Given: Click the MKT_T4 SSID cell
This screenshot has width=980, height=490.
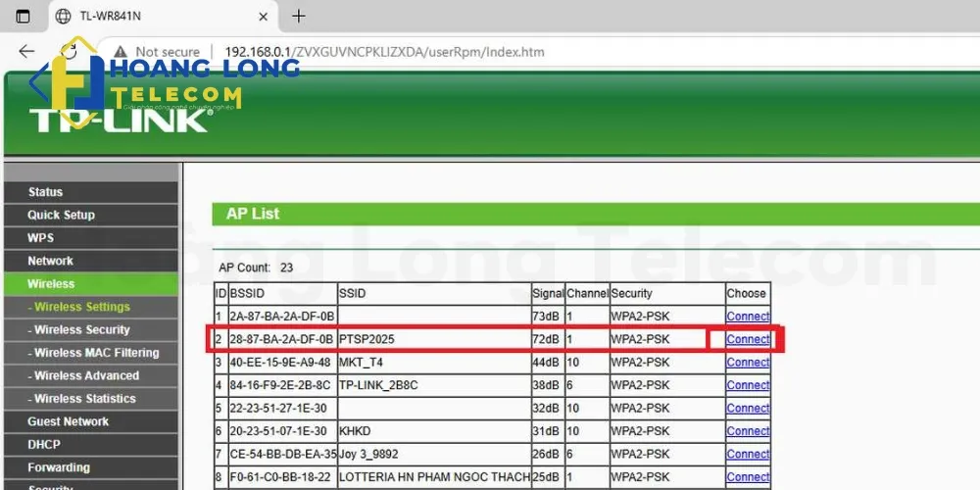Looking at the screenshot, I should 434,363.
